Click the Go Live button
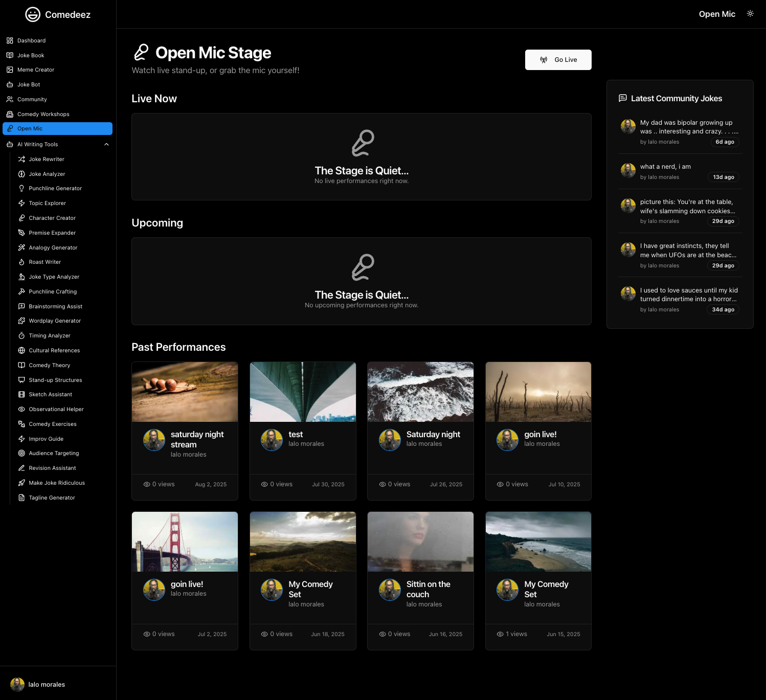 point(558,60)
